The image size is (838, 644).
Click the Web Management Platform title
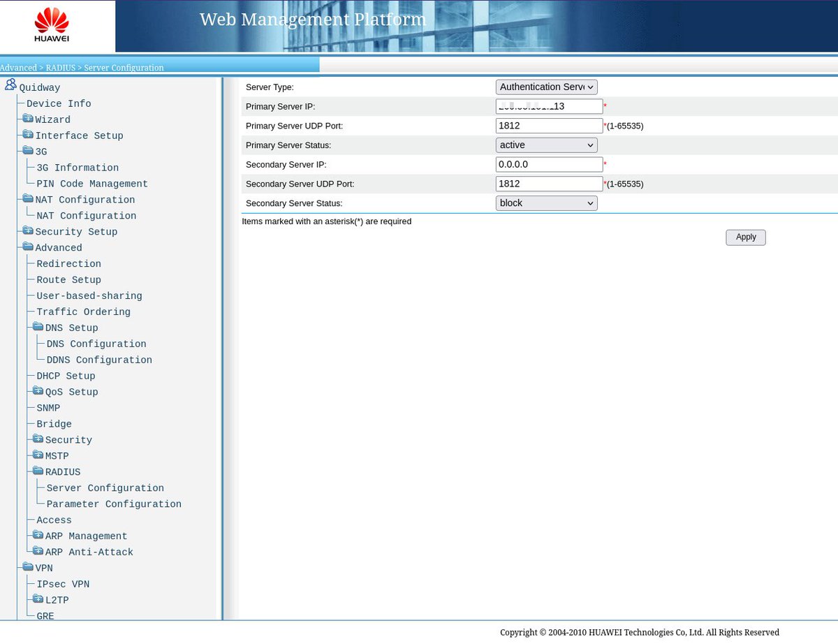tap(313, 20)
